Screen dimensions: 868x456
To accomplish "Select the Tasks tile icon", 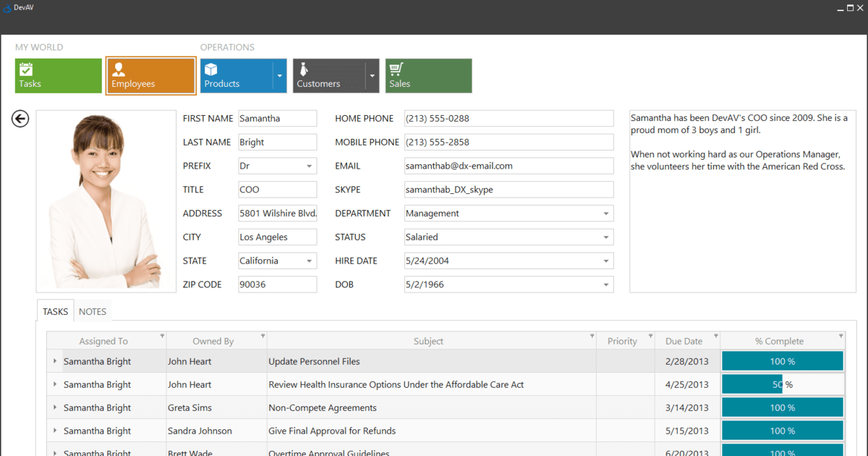I will [25, 70].
